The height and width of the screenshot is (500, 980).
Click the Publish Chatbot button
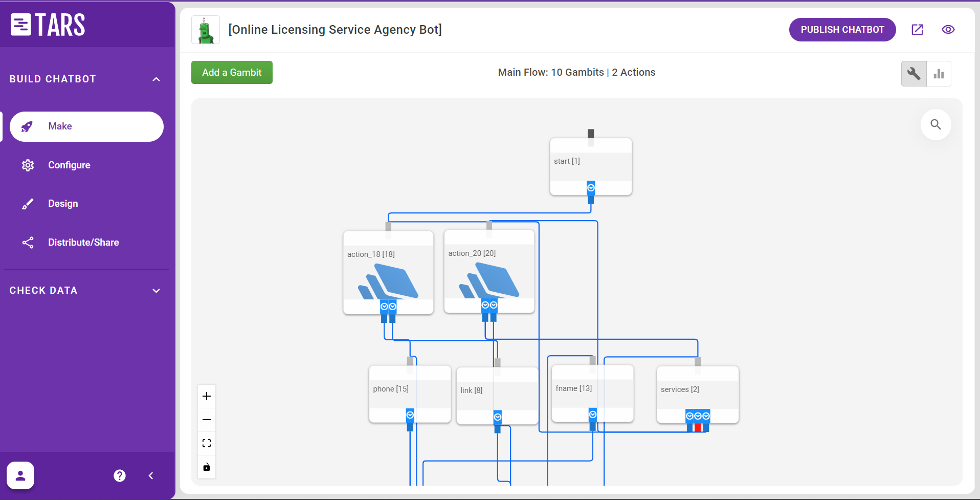click(842, 30)
